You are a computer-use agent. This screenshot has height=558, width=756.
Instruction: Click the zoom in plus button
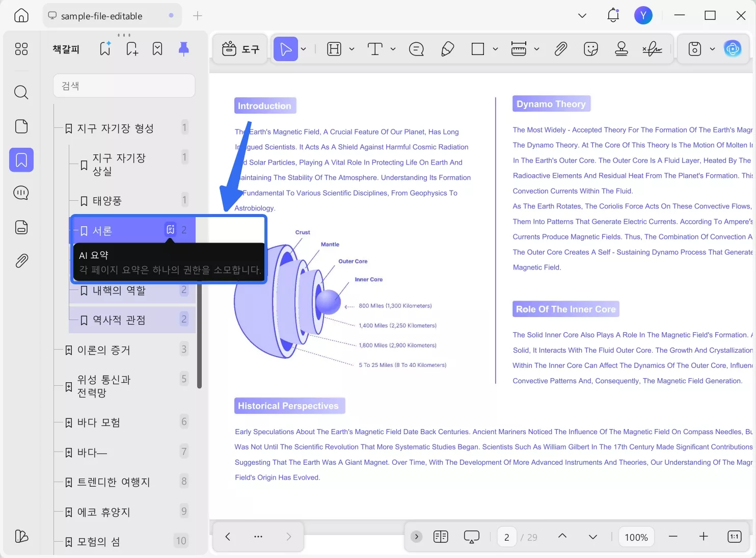point(704,537)
